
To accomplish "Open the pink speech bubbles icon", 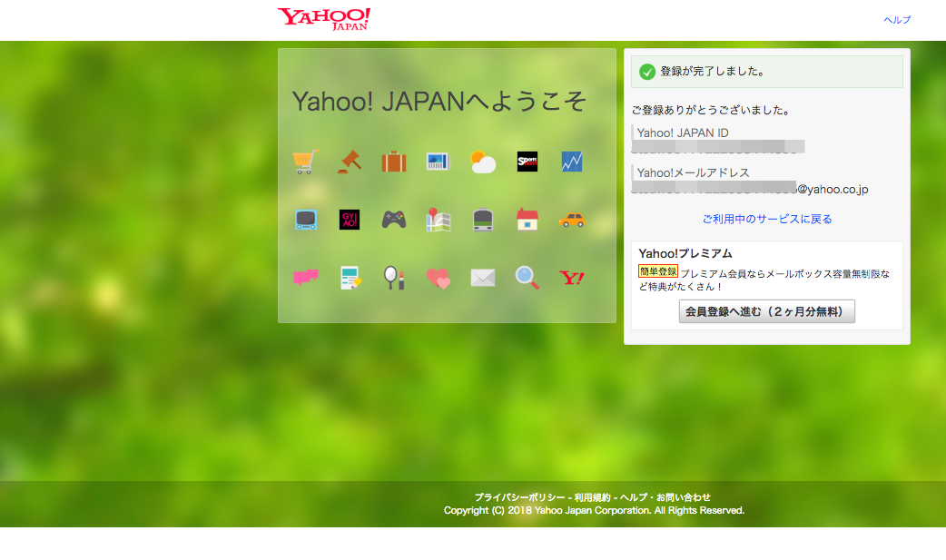I will click(x=305, y=278).
